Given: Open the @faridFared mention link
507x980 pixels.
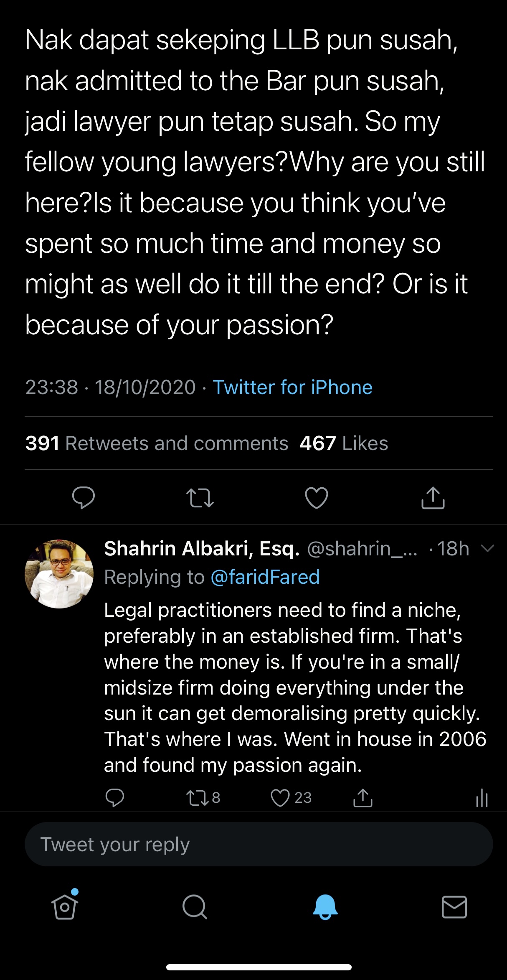Looking at the screenshot, I should tap(265, 577).
